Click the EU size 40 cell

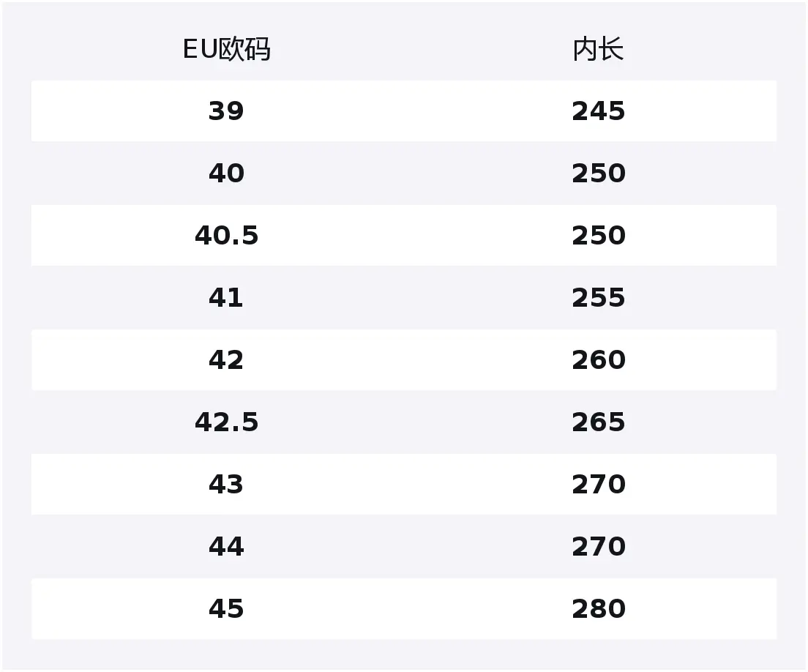point(226,173)
